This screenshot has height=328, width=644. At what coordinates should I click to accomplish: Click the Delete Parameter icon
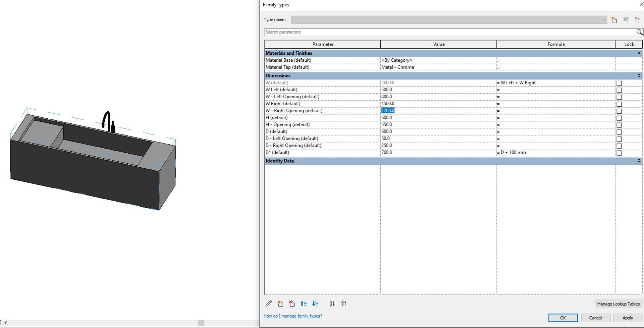pyautogui.click(x=292, y=304)
